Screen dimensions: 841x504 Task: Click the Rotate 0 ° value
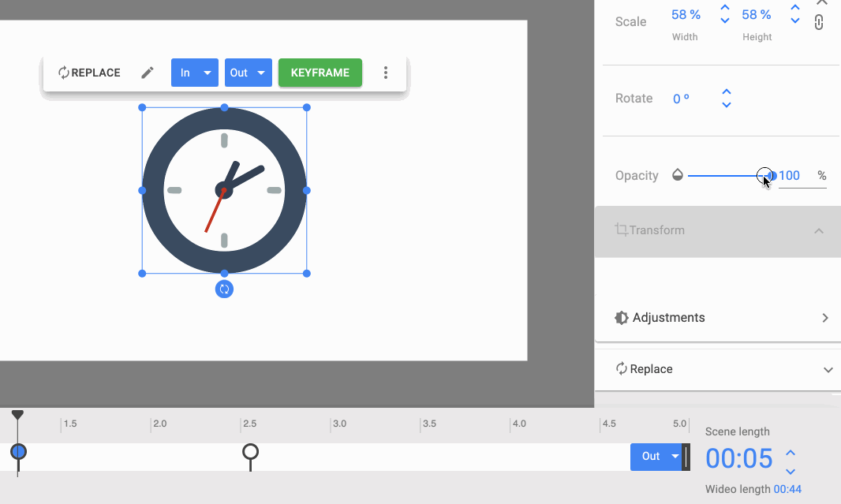point(681,99)
